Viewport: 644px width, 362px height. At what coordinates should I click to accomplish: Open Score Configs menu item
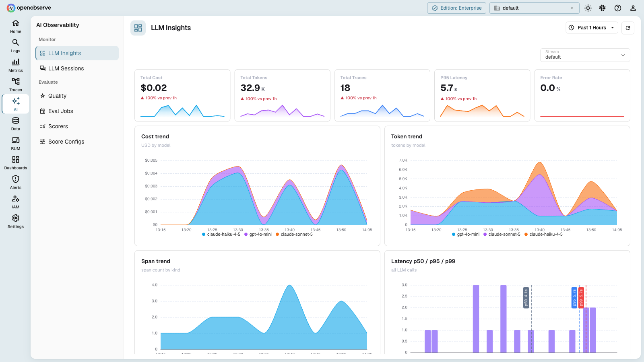(x=77, y=142)
